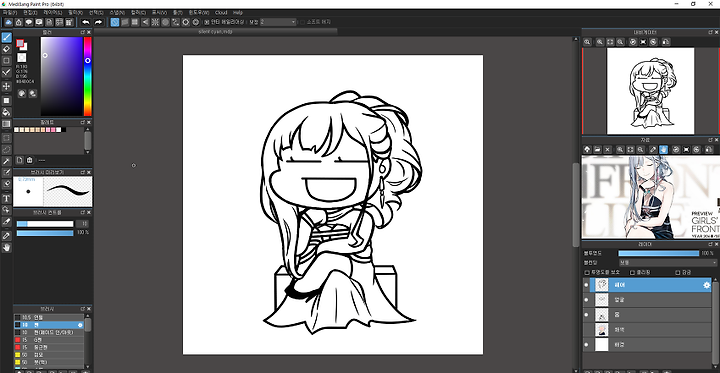Click float icon on the Navigator panel header
Image resolution: width=720 pixels, height=373 pixels.
(710, 33)
